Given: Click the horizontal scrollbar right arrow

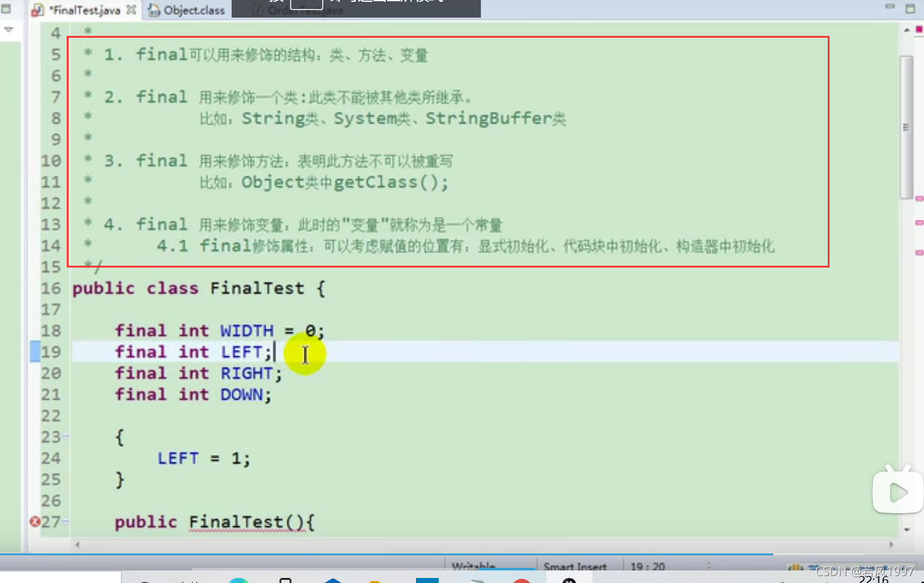Looking at the screenshot, I should tap(891, 545).
